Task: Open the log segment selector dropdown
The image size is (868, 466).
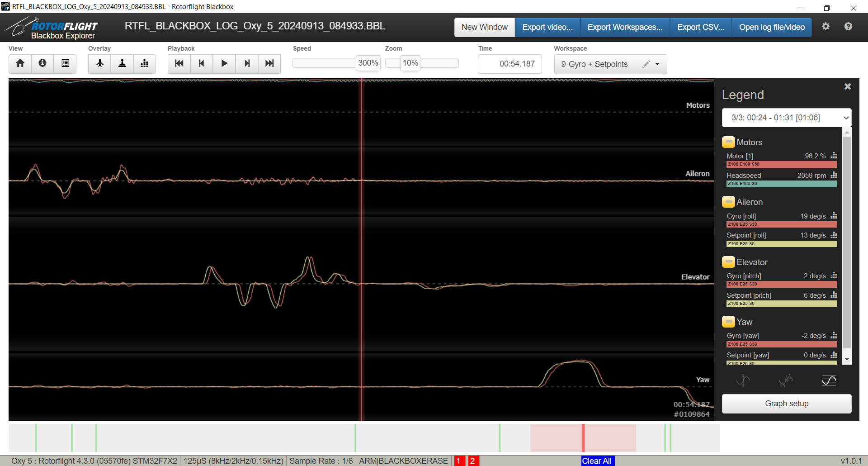Action: coord(787,118)
